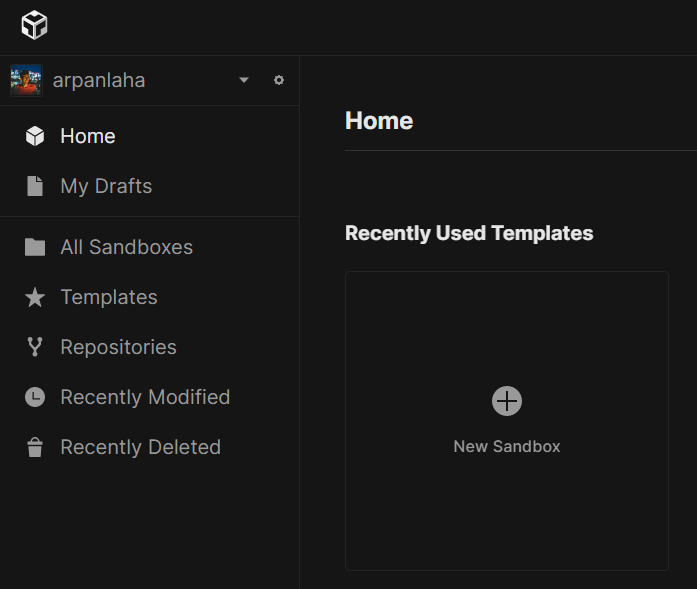This screenshot has width=697, height=589.
Task: Click the arpanlaha profile avatar
Action: click(x=26, y=80)
